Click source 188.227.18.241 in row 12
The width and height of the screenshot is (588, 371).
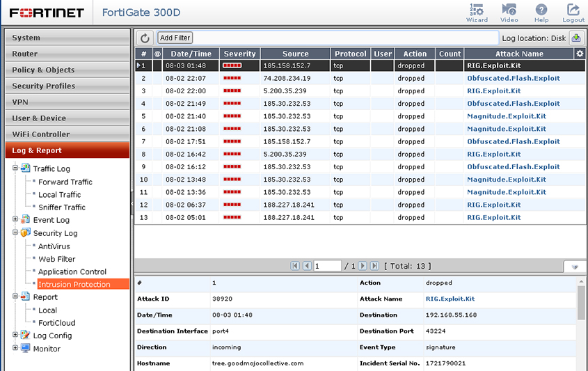tap(289, 205)
